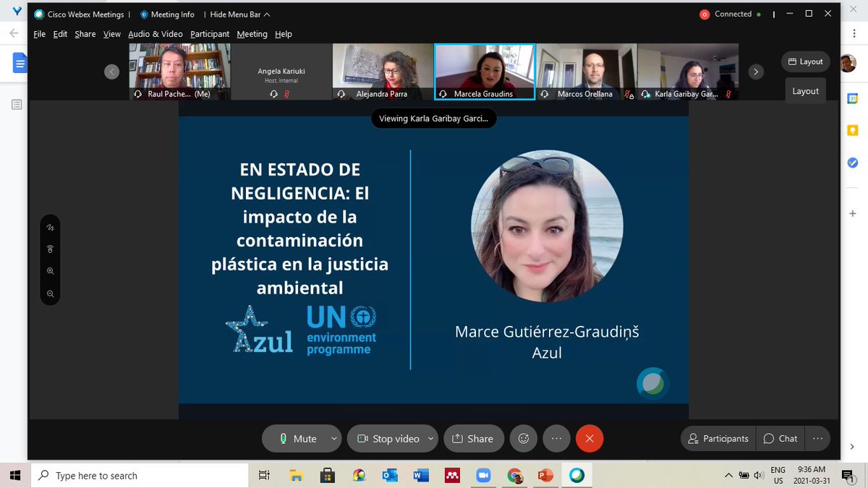The width and height of the screenshot is (868, 488).
Task: Open the Share menu
Action: [x=85, y=34]
